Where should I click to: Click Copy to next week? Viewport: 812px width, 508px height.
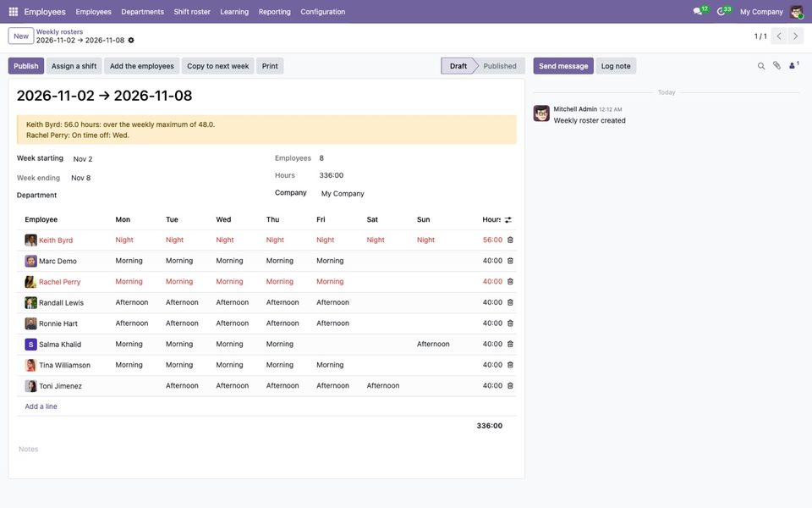coord(218,66)
